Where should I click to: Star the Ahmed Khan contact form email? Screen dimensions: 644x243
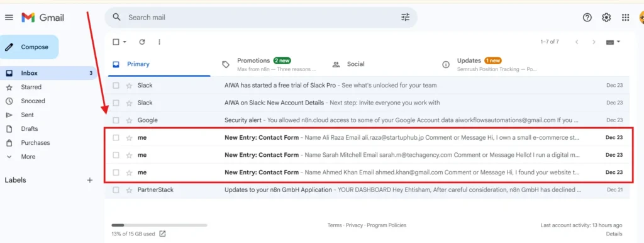[x=129, y=172]
